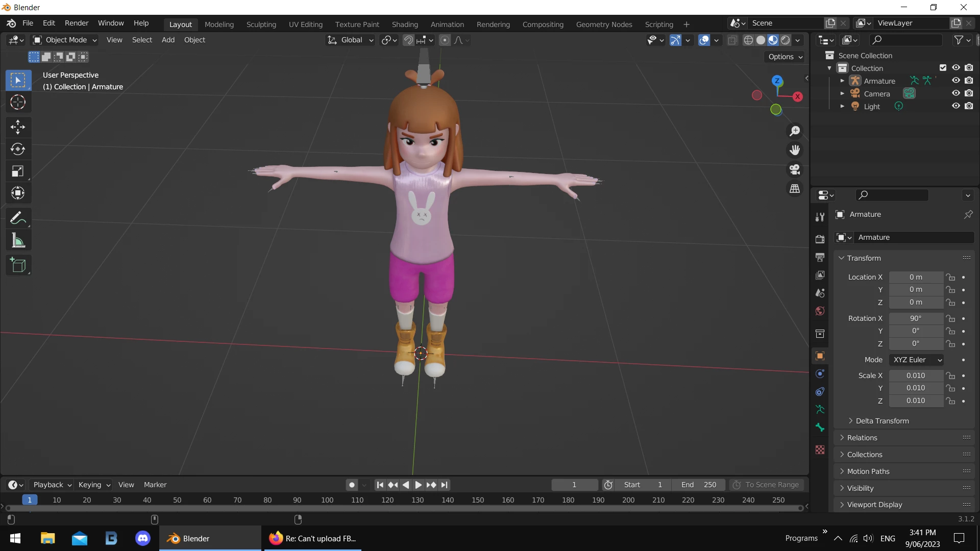Open the Render menu

(76, 23)
